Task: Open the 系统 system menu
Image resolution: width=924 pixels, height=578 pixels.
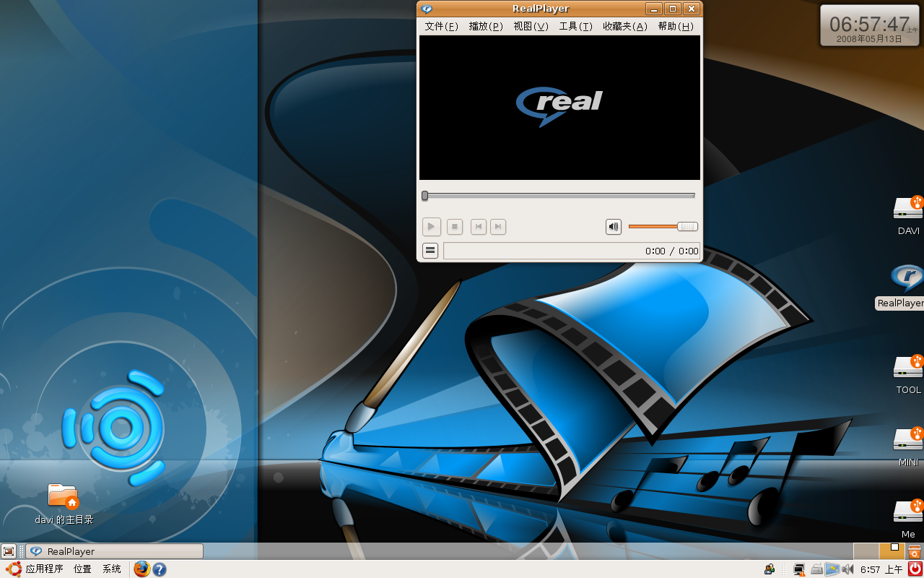Action: [x=112, y=569]
